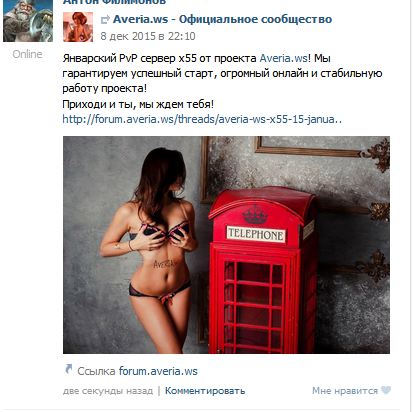Open the original post dated 8 дек 2015
415x412 pixels.
click(x=148, y=36)
